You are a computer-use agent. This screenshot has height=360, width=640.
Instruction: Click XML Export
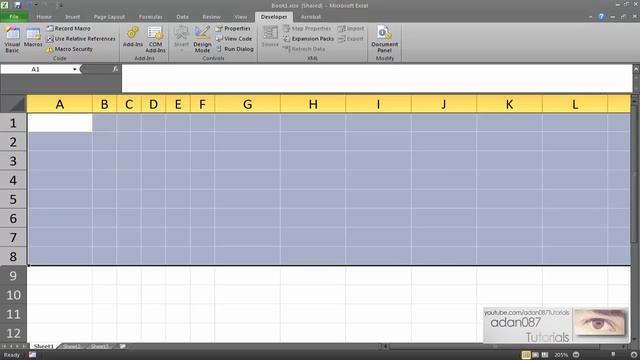351,39
